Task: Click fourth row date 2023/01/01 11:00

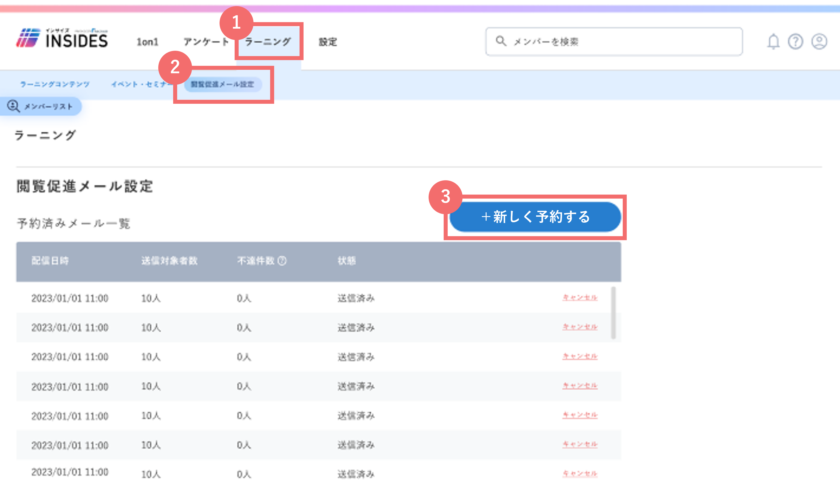Action: [70, 387]
